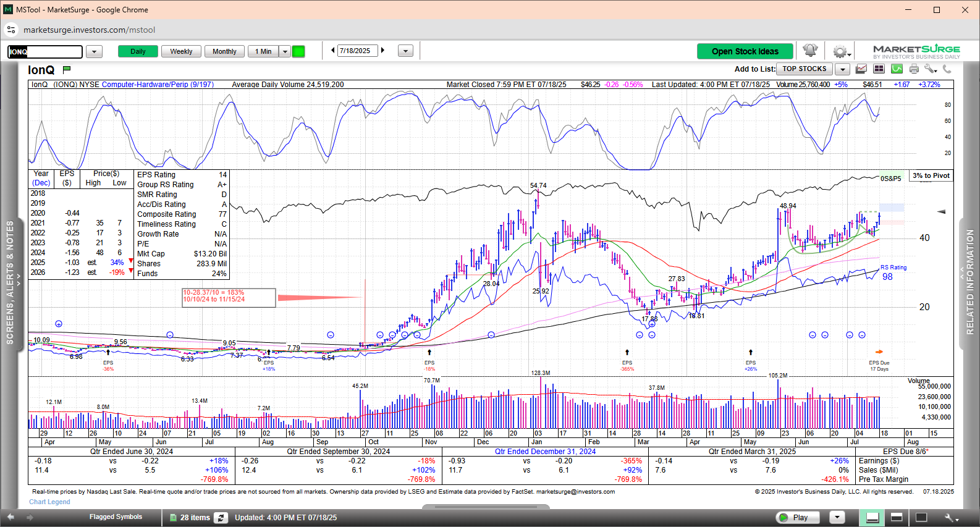Click the 54.74 price high label
Screen dimensions: 980x527
coord(538,185)
